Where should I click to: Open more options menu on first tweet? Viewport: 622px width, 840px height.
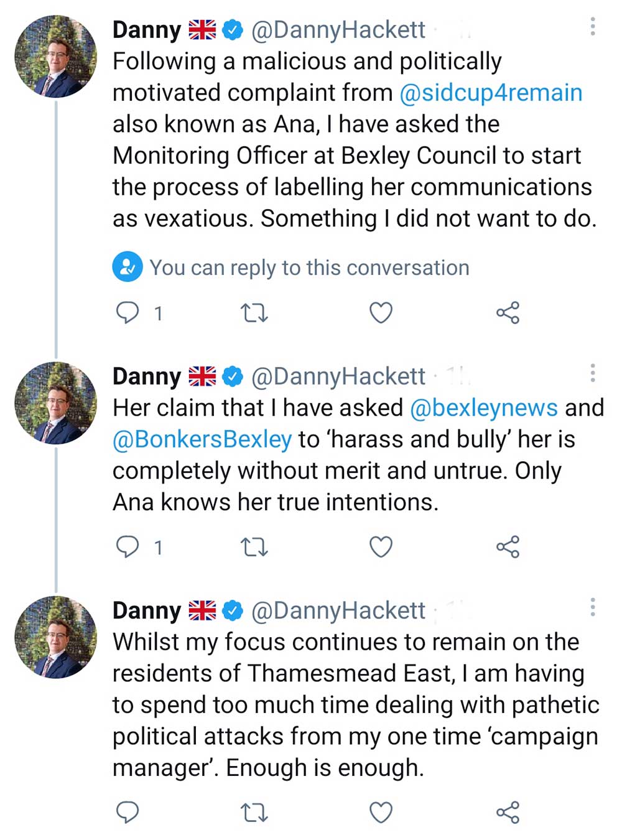(x=593, y=27)
